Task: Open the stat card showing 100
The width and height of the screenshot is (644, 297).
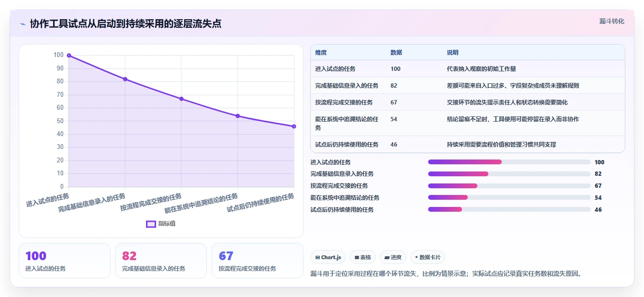Action: pyautogui.click(x=64, y=261)
